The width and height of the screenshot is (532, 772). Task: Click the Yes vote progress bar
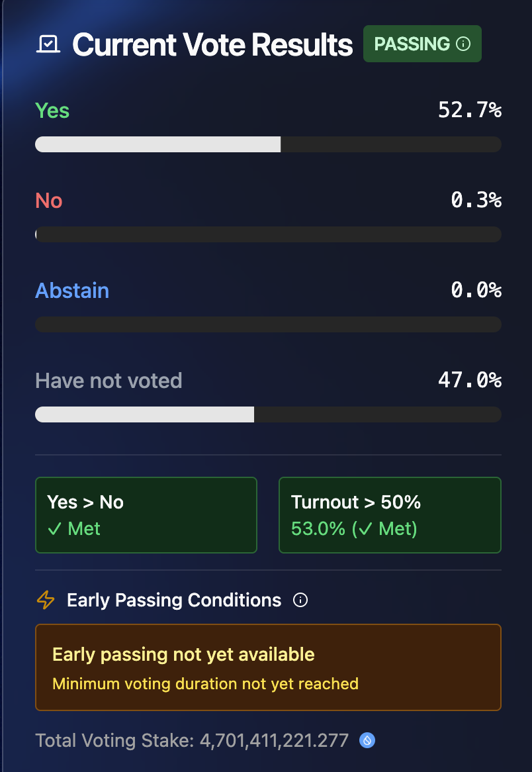268,144
